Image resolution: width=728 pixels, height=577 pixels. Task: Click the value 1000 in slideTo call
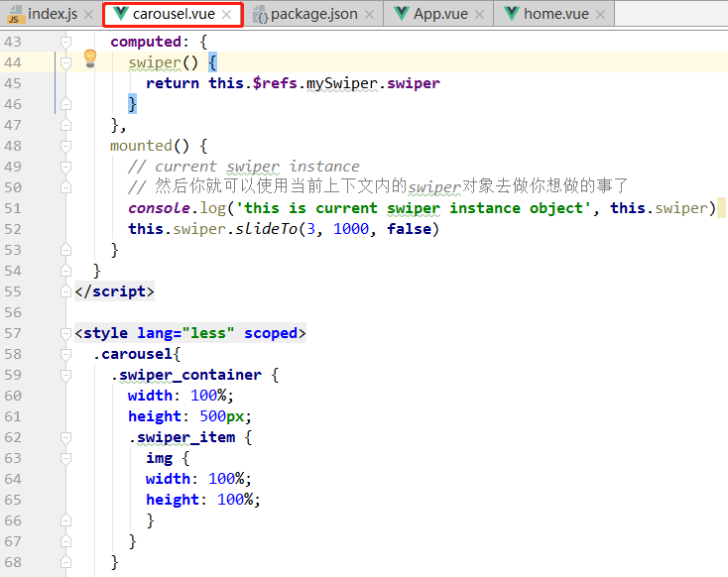[x=351, y=229]
